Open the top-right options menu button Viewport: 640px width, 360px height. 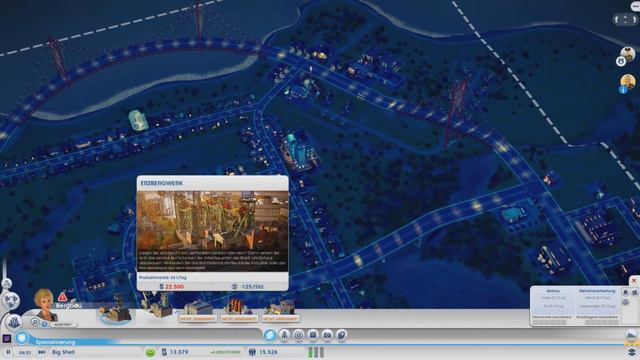click(636, 6)
